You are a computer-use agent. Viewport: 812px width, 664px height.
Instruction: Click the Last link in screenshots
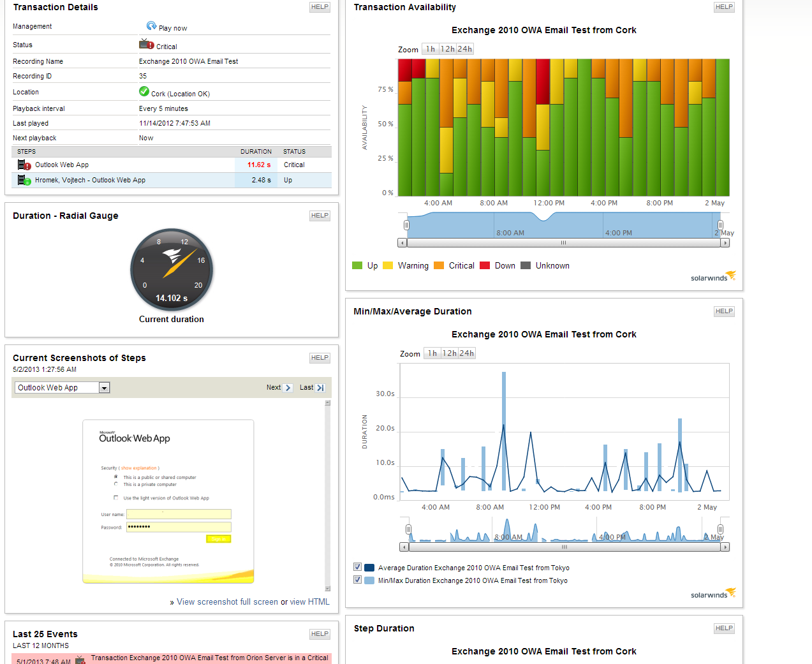(306, 388)
